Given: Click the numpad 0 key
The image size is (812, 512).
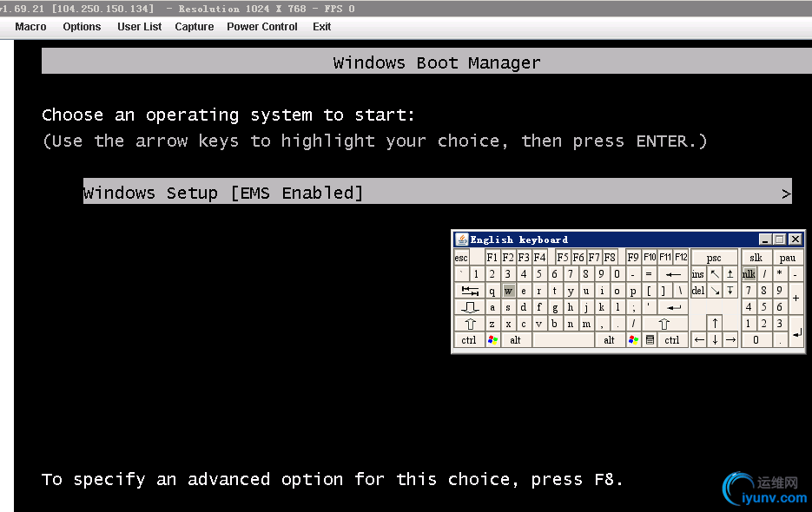Looking at the screenshot, I should [756, 340].
